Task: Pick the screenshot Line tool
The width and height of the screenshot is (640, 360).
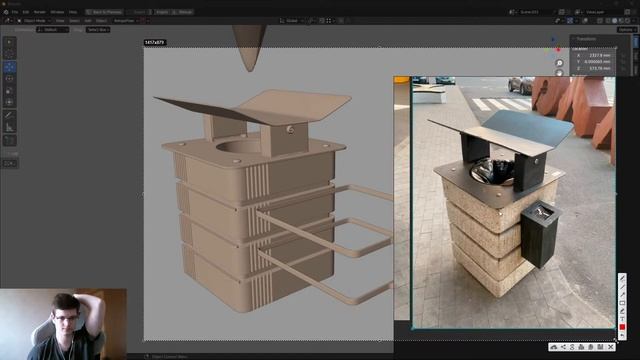Action: (622, 287)
